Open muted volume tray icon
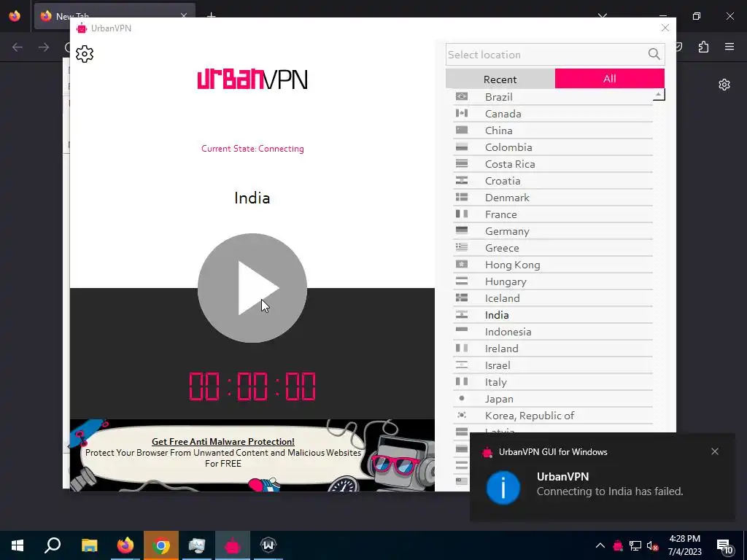The width and height of the screenshot is (747, 560). pyautogui.click(x=653, y=545)
